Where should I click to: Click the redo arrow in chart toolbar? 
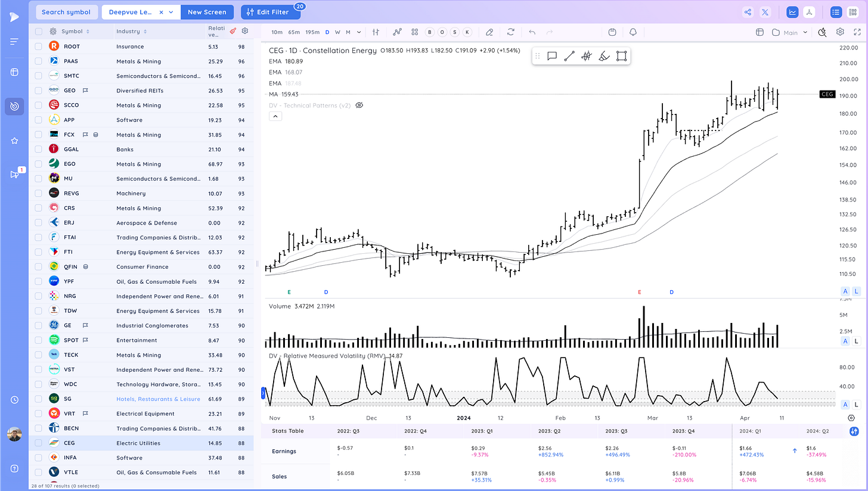(x=550, y=32)
